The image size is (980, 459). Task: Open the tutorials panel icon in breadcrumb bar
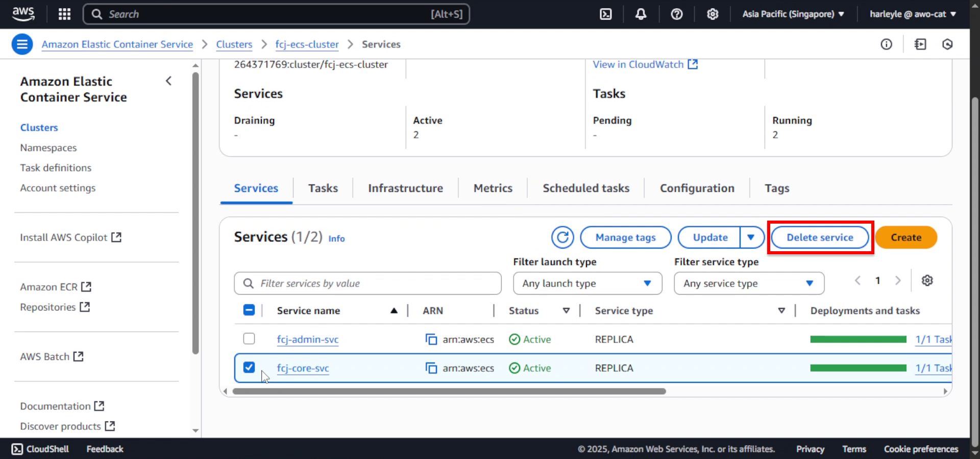(x=920, y=44)
